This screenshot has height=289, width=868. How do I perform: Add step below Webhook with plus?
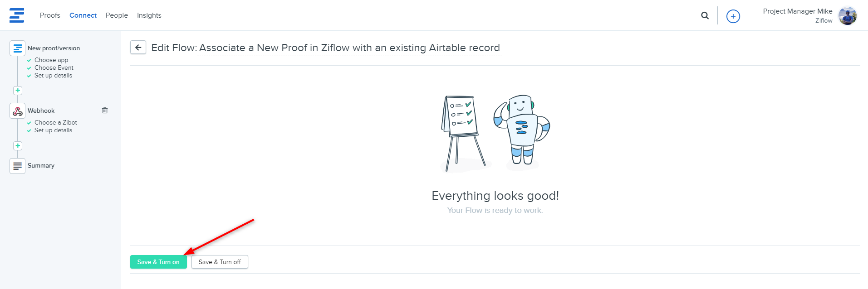(x=18, y=146)
